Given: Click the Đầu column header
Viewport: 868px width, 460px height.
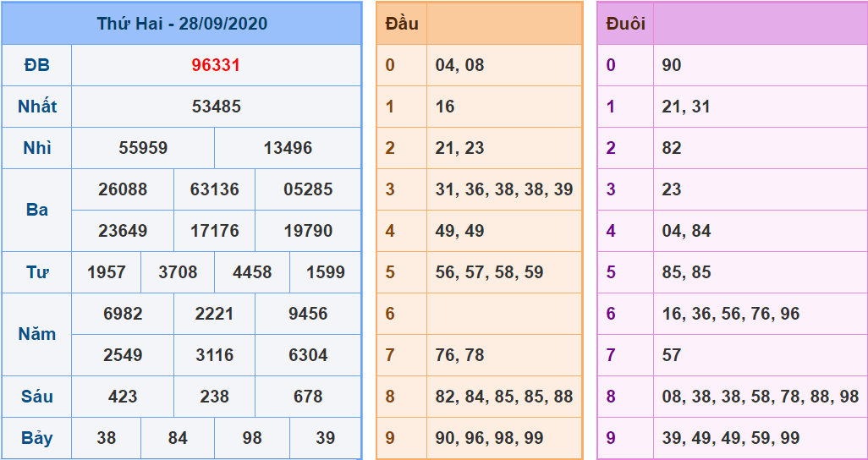Looking at the screenshot, I should [402, 24].
